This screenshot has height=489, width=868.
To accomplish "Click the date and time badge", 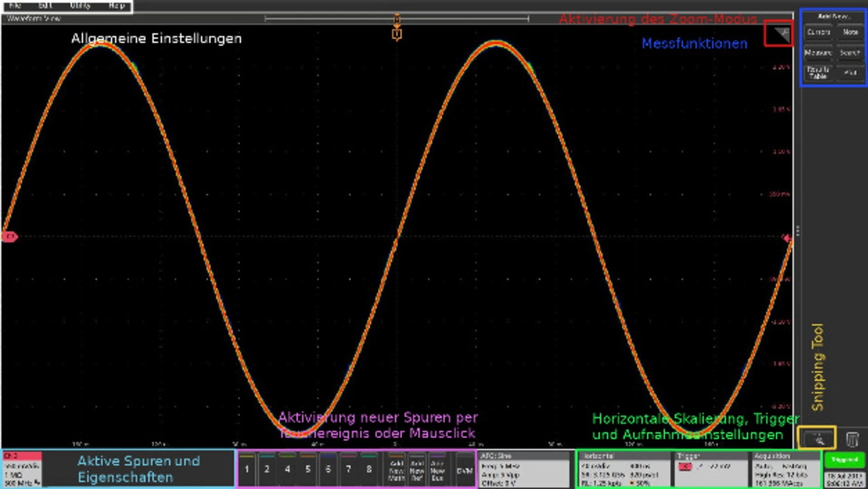I will (844, 479).
